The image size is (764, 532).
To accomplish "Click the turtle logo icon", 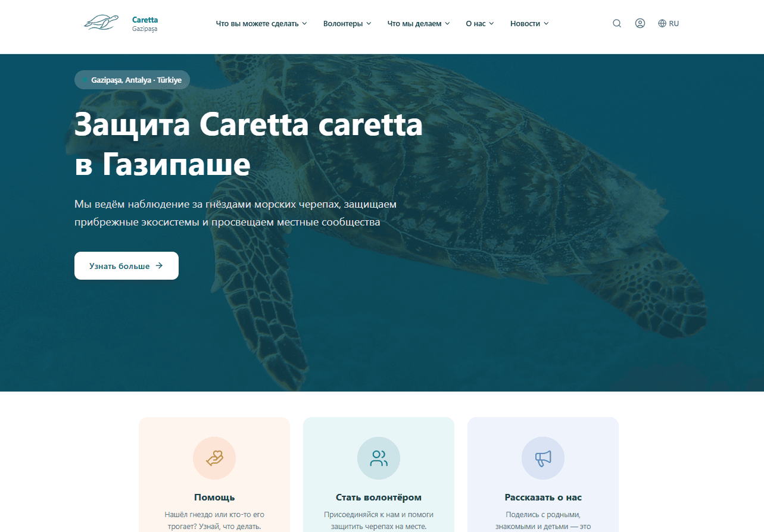I will [x=101, y=23].
